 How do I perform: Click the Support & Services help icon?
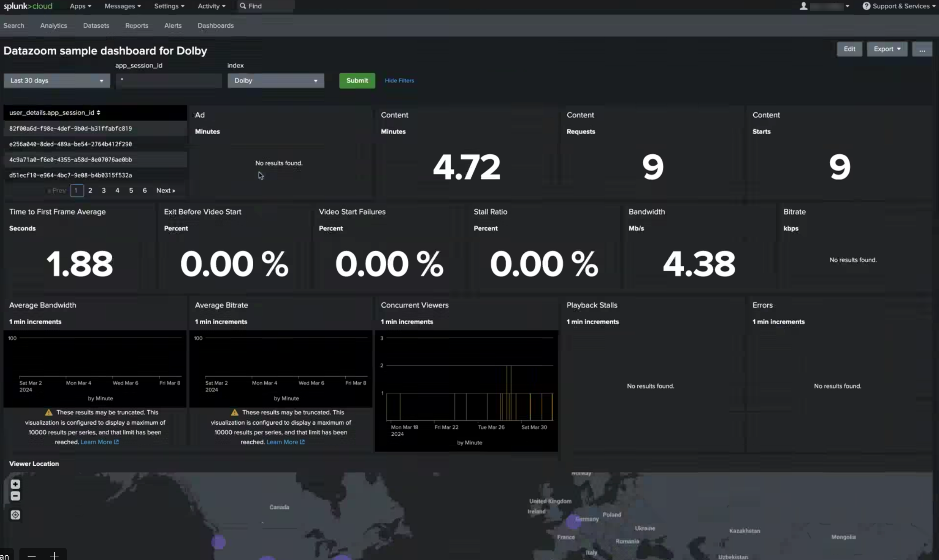click(866, 6)
